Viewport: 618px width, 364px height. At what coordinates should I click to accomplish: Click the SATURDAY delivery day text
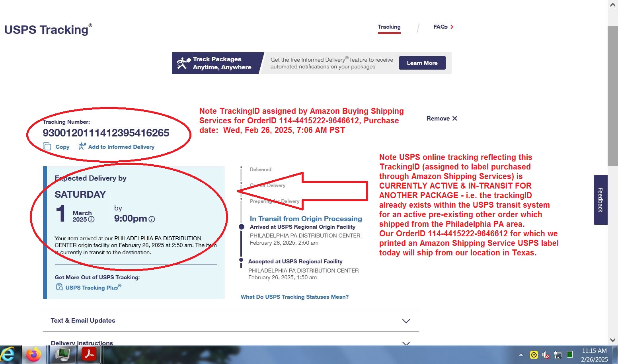click(80, 195)
